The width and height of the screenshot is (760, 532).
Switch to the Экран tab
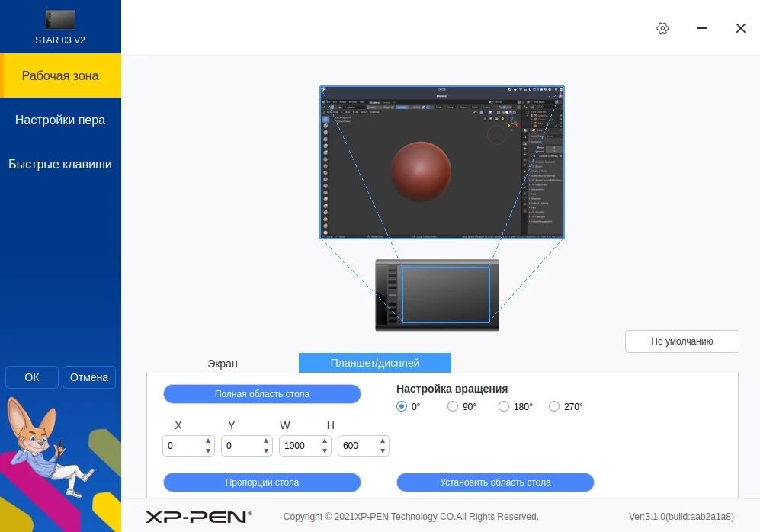223,364
